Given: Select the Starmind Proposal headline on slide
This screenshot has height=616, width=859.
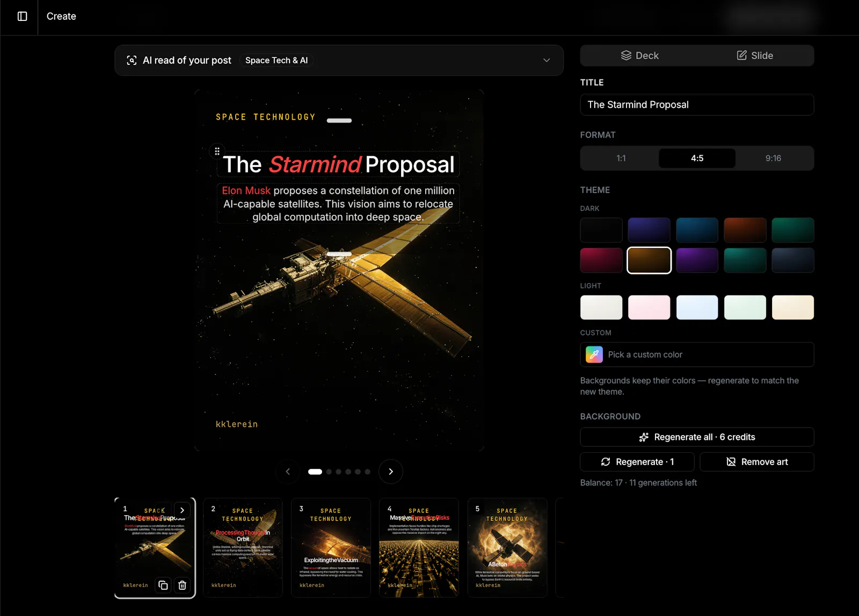Looking at the screenshot, I should point(339,164).
